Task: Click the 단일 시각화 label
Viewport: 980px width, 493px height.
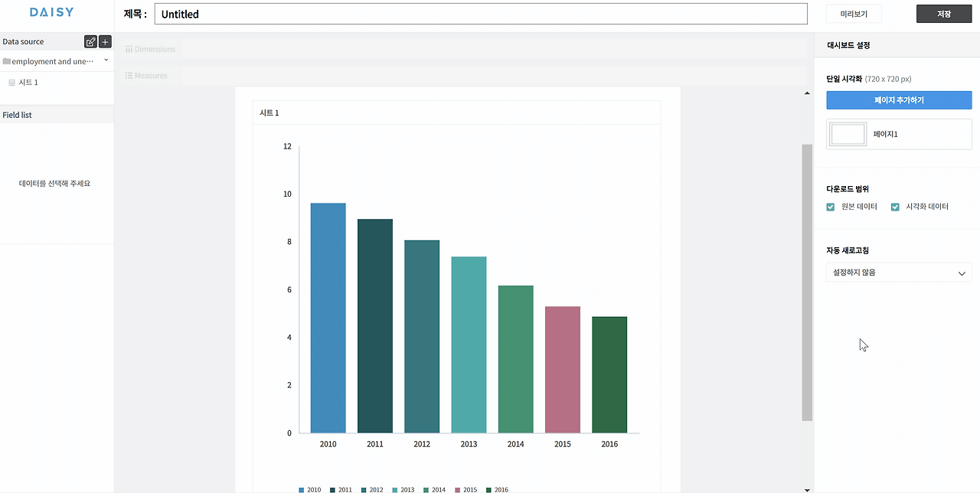Action: coord(844,79)
